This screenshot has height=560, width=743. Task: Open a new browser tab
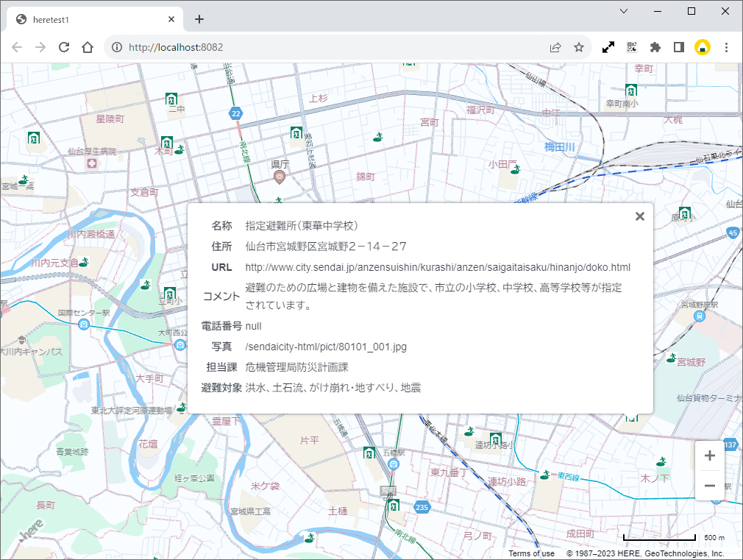point(199,19)
